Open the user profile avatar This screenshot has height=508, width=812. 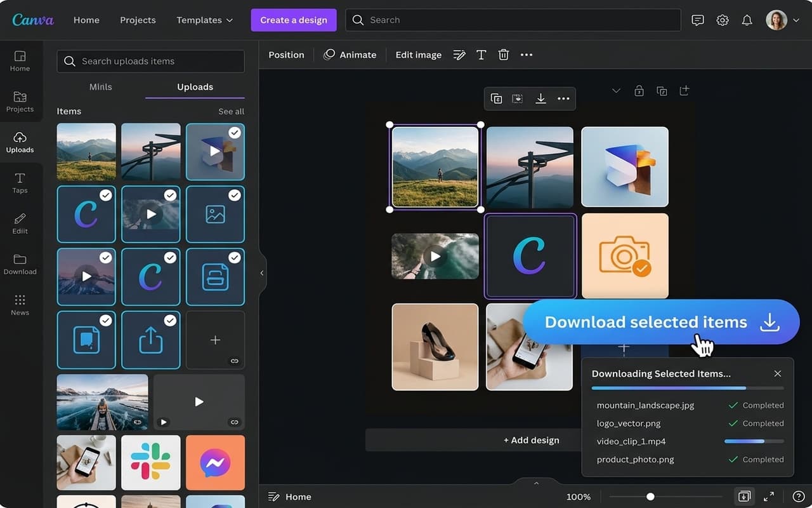776,20
